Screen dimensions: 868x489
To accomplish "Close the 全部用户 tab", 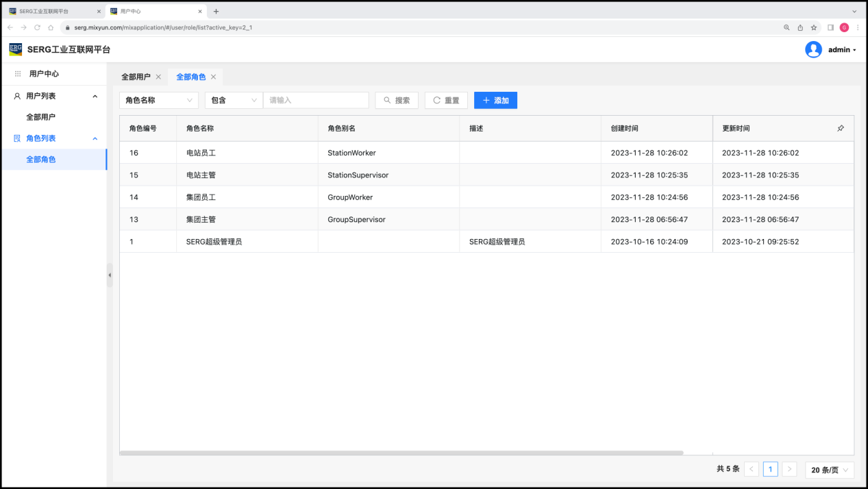I will pos(158,77).
